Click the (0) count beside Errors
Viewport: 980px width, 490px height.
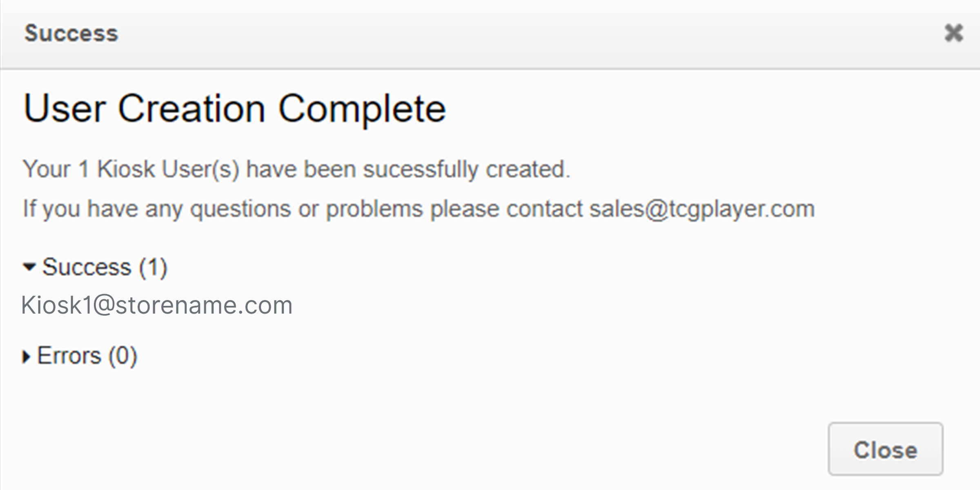point(122,356)
